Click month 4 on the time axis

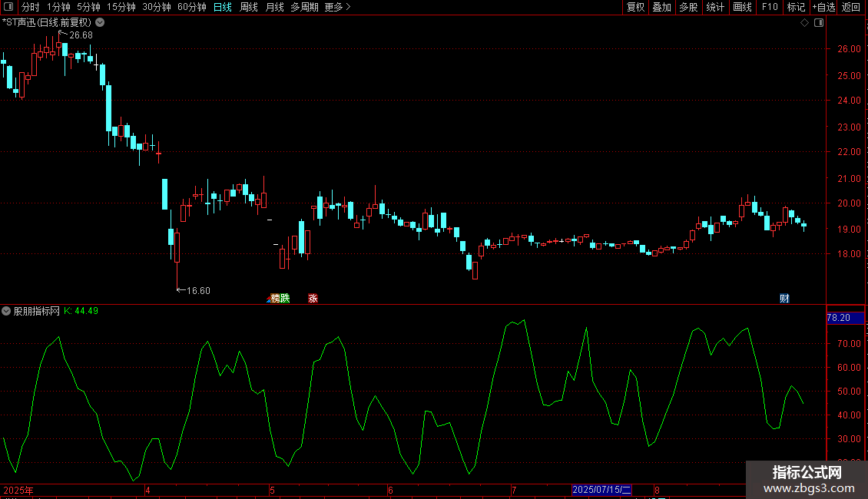coord(147,490)
